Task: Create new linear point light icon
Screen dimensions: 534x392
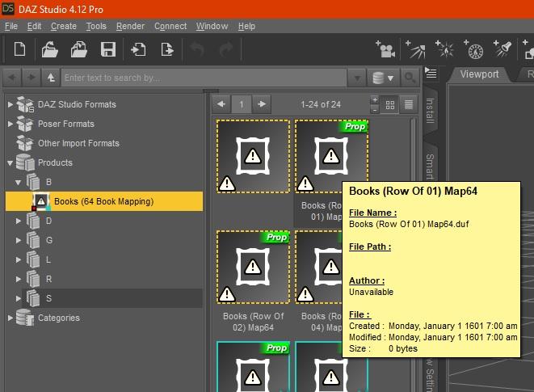Action: click(473, 49)
